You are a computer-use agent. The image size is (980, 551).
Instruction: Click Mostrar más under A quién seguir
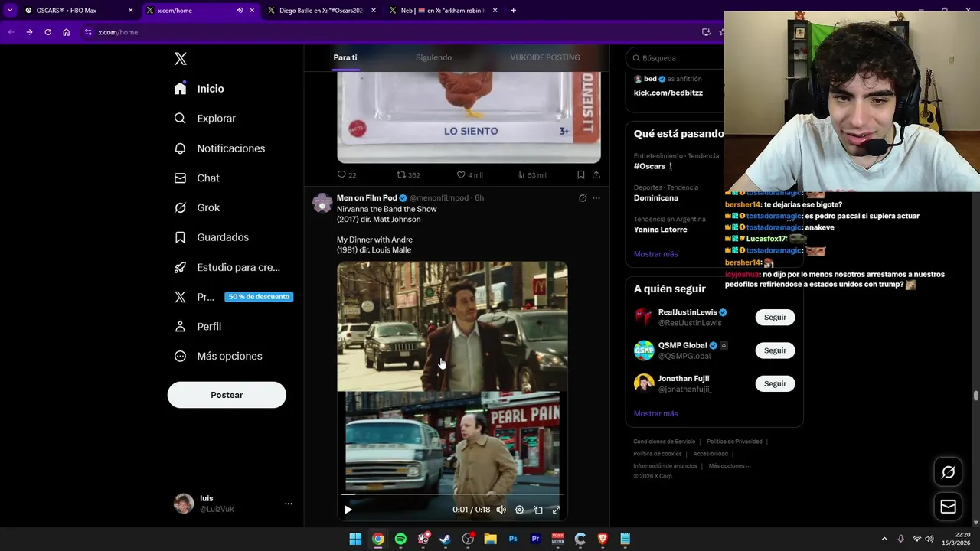click(x=655, y=414)
